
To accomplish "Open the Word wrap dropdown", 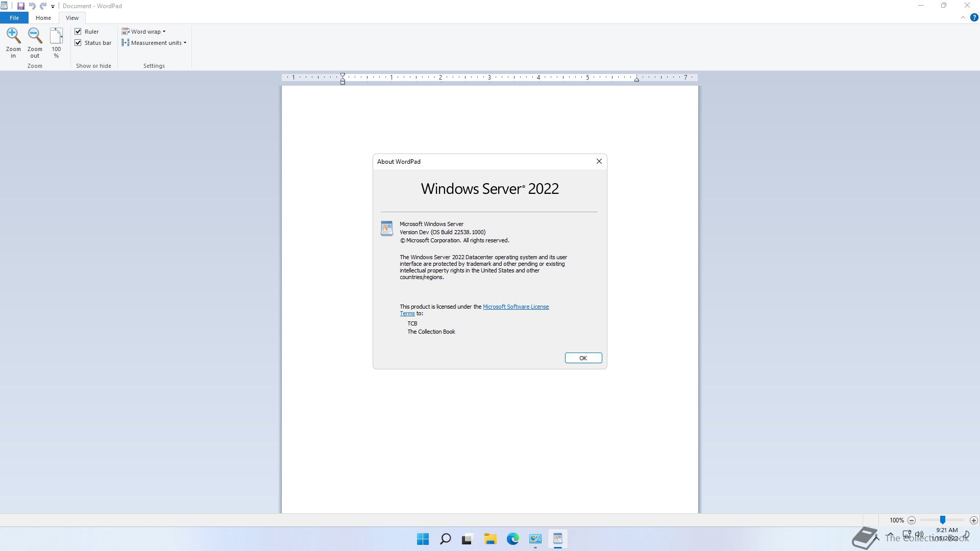I will pos(143,32).
